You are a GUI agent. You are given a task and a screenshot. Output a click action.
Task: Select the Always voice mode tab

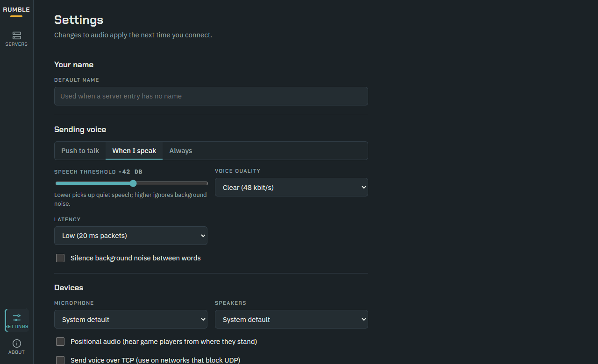[x=181, y=151]
